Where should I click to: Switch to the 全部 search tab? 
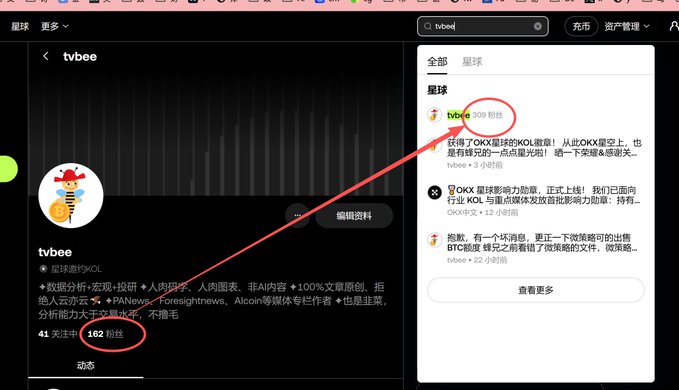437,62
